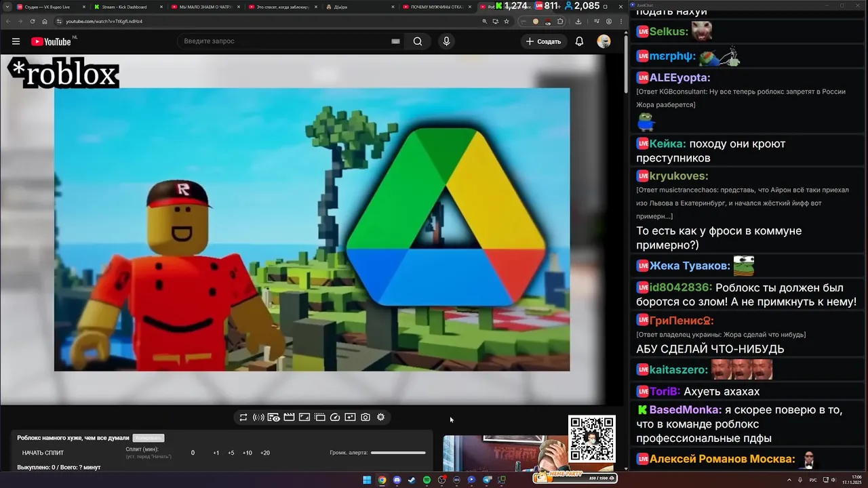Open Discord from the taskbar
The image size is (868, 488).
[x=397, y=480]
